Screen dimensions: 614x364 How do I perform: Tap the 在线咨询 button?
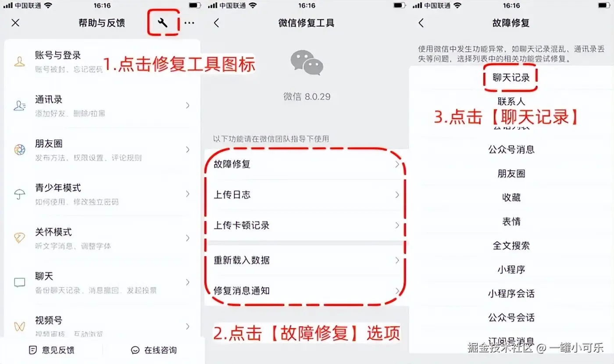(x=154, y=350)
